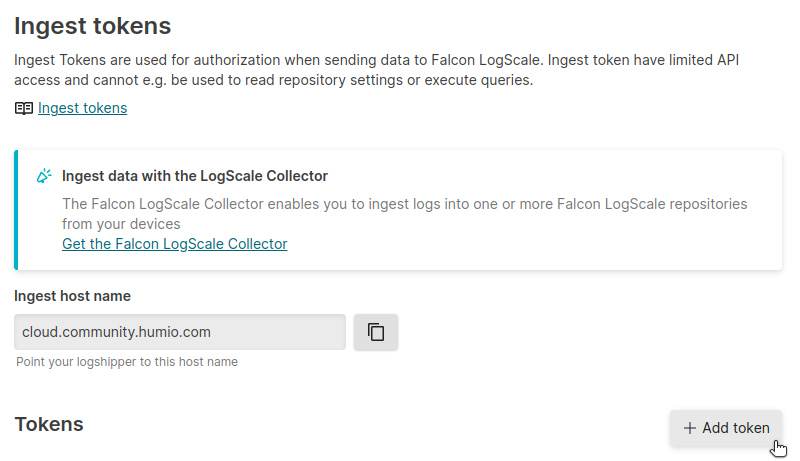This screenshot has width=800, height=461.
Task: Click the Ingest host name label
Action: pos(72,296)
